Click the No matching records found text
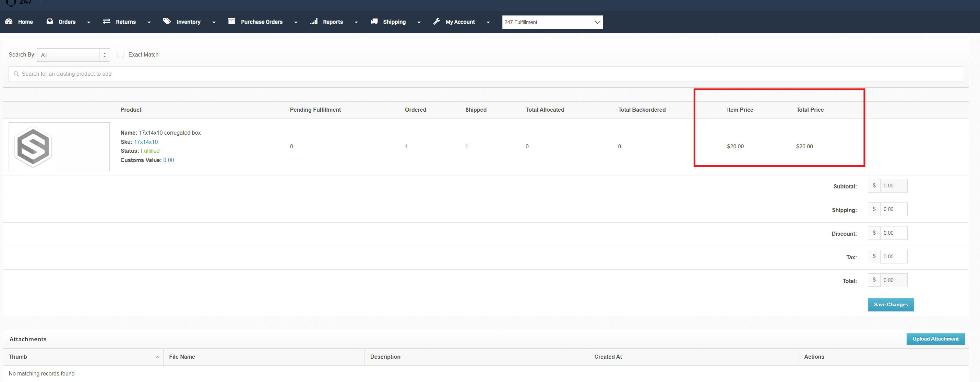Viewport: 980px width, 382px height. tap(41, 374)
